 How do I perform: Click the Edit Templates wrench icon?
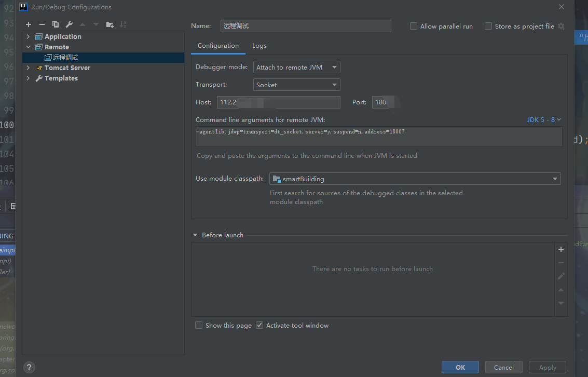(x=69, y=24)
